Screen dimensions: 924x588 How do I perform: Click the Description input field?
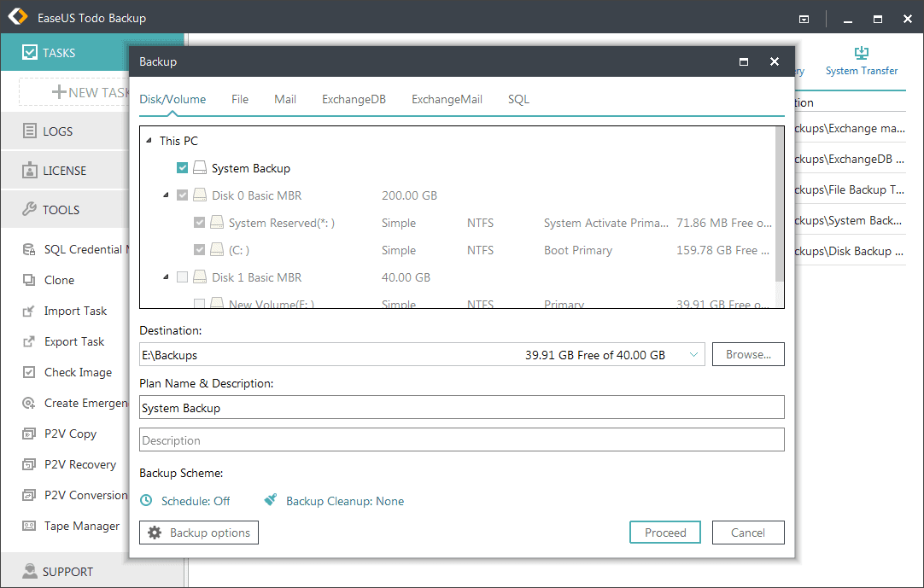point(461,440)
